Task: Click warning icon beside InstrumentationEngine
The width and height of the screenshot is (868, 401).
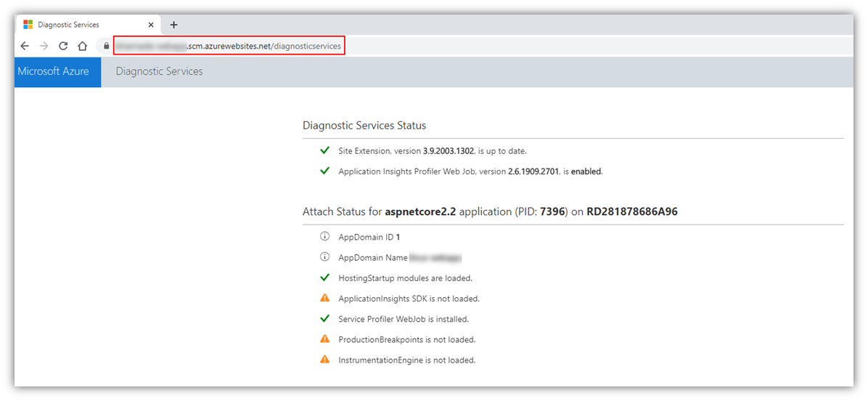Action: point(325,360)
